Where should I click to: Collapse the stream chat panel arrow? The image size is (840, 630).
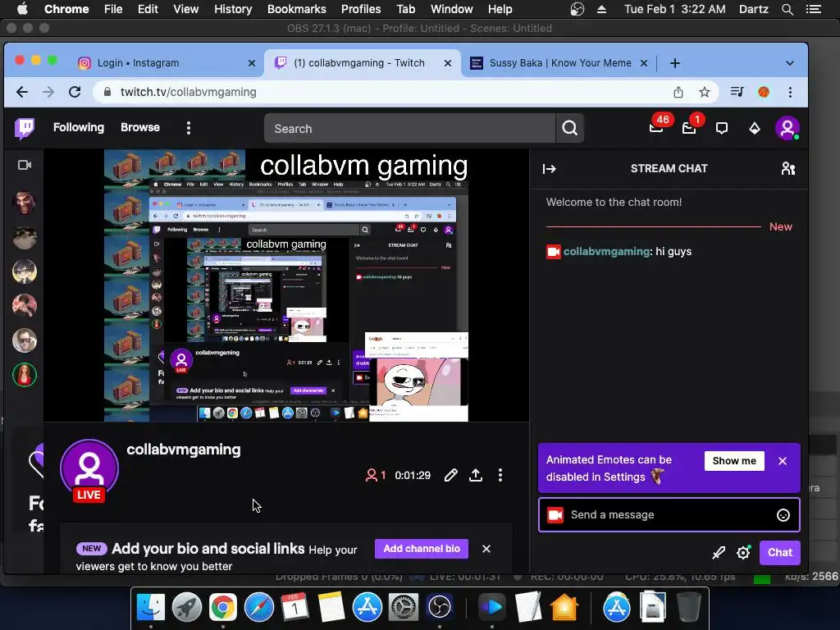(549, 169)
